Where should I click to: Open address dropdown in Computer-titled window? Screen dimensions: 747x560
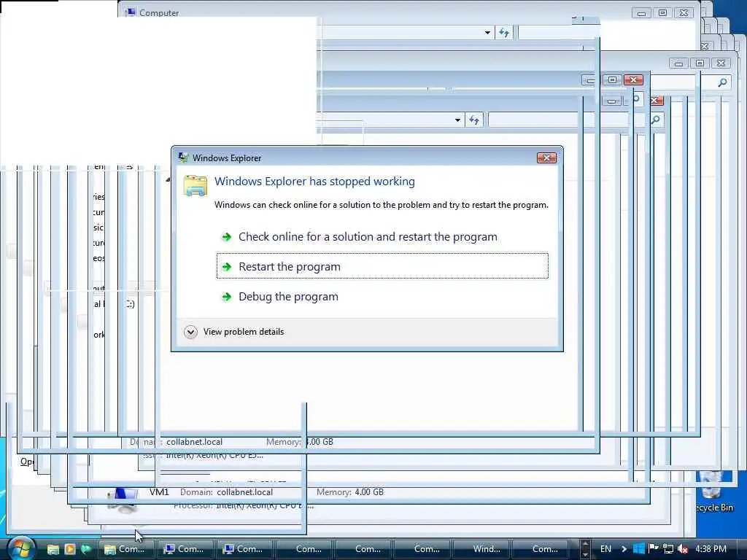[x=487, y=33]
